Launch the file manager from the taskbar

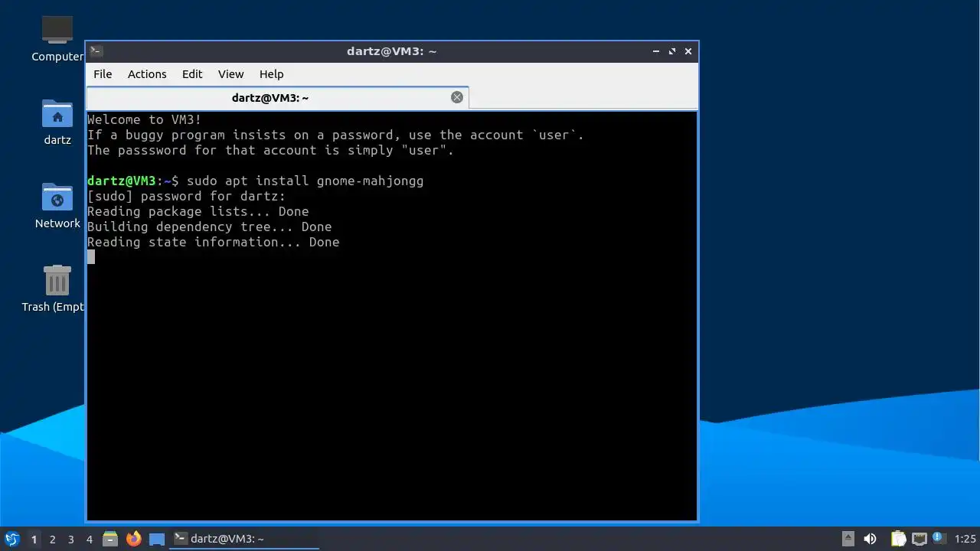coord(110,539)
